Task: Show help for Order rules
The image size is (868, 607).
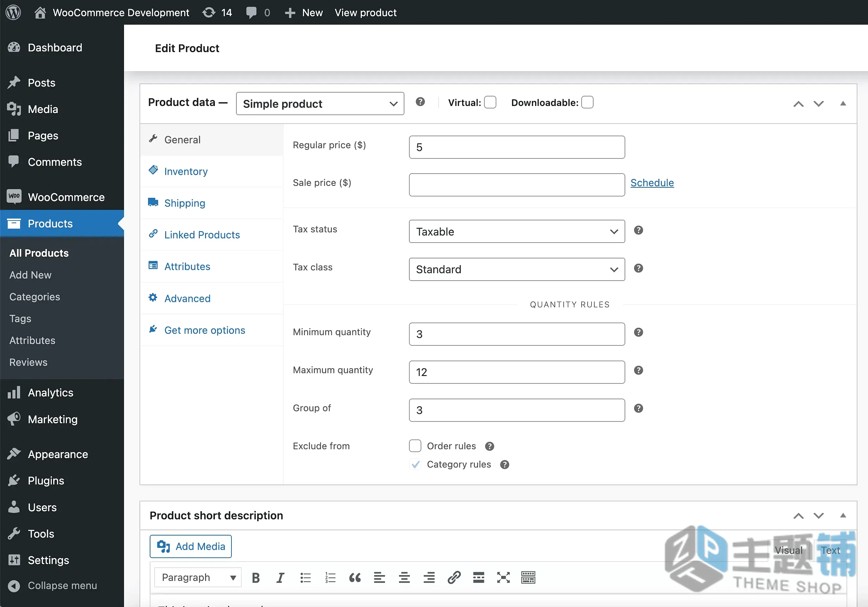Action: (489, 446)
